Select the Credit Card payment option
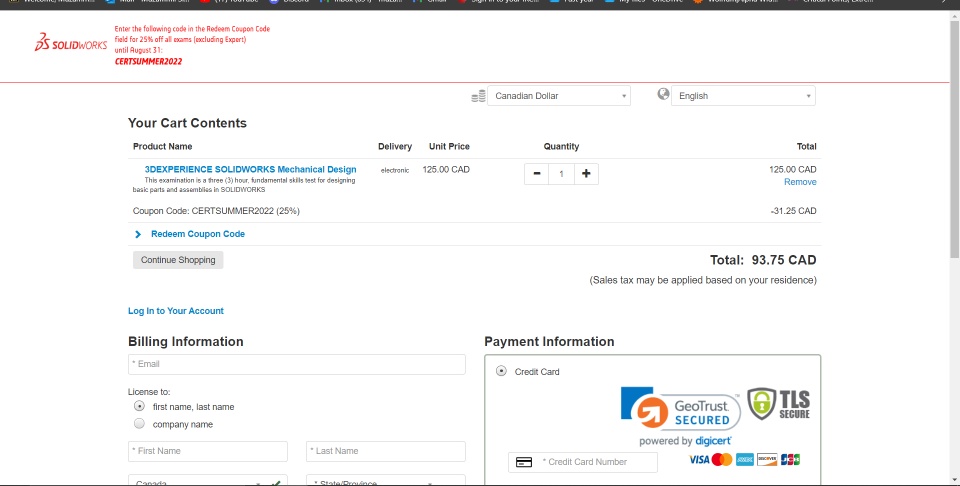This screenshot has width=960, height=486. tap(501, 371)
